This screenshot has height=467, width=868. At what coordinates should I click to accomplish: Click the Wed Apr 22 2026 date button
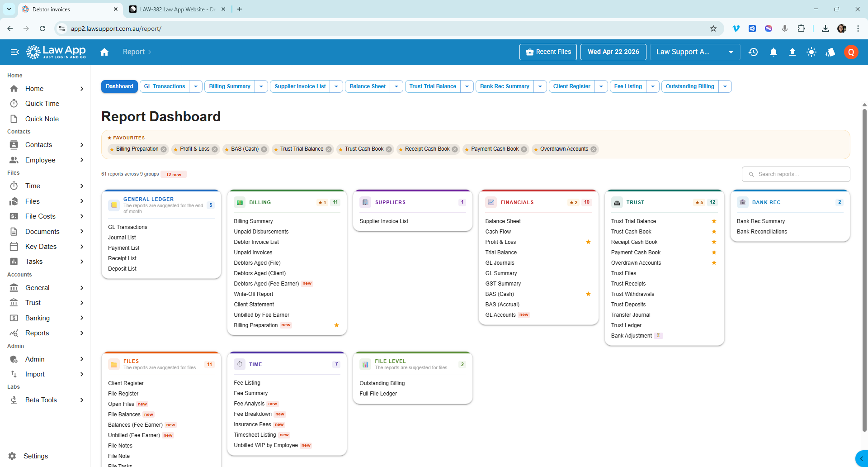point(613,52)
